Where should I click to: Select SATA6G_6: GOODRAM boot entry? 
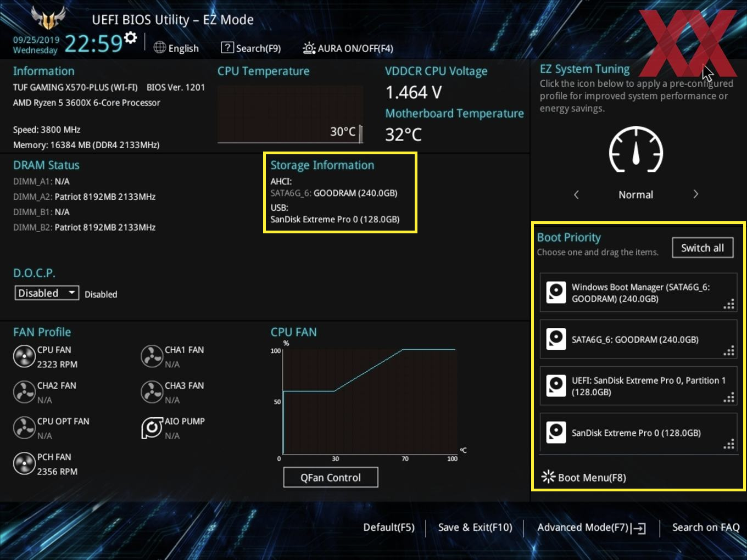pyautogui.click(x=638, y=339)
